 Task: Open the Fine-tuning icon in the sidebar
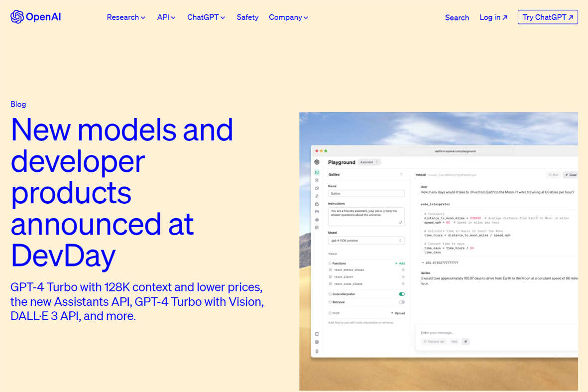(x=317, y=195)
